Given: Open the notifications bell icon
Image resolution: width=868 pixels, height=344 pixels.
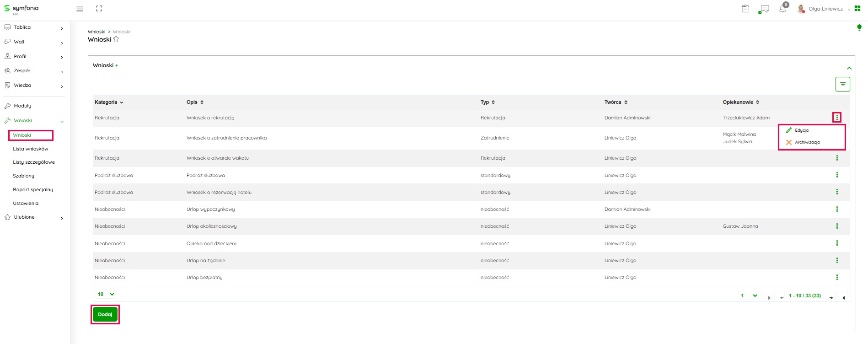Looking at the screenshot, I should click(x=782, y=9).
